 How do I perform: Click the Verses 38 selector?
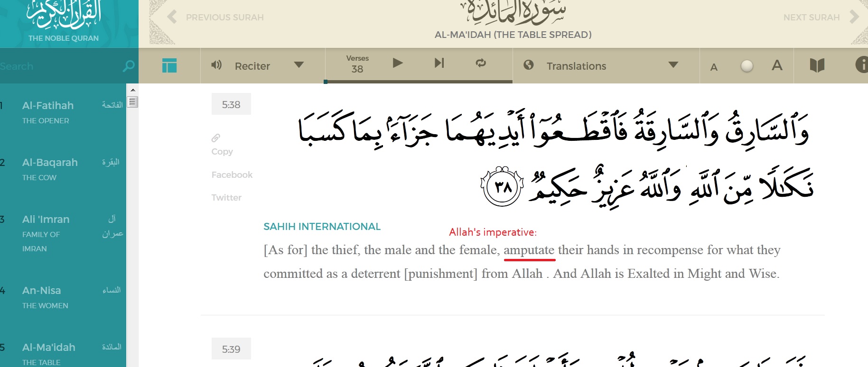click(x=357, y=64)
